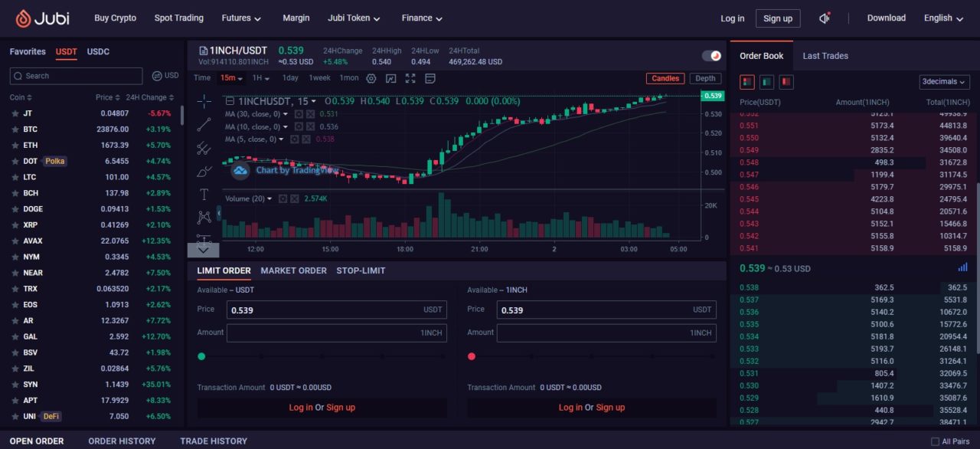The width and height of the screenshot is (980, 449).
Task: Click the buy Price input field
Action: tap(337, 310)
